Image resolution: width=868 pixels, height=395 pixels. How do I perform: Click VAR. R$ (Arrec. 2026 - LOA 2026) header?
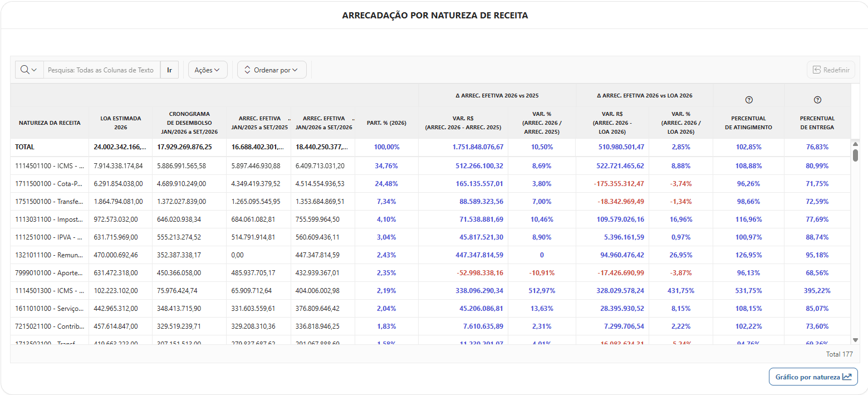(x=612, y=123)
